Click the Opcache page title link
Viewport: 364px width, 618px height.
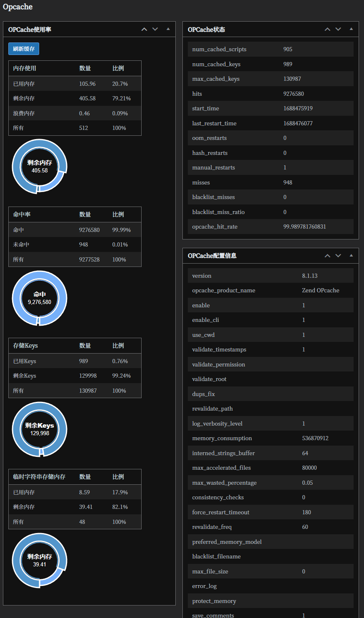click(x=17, y=7)
